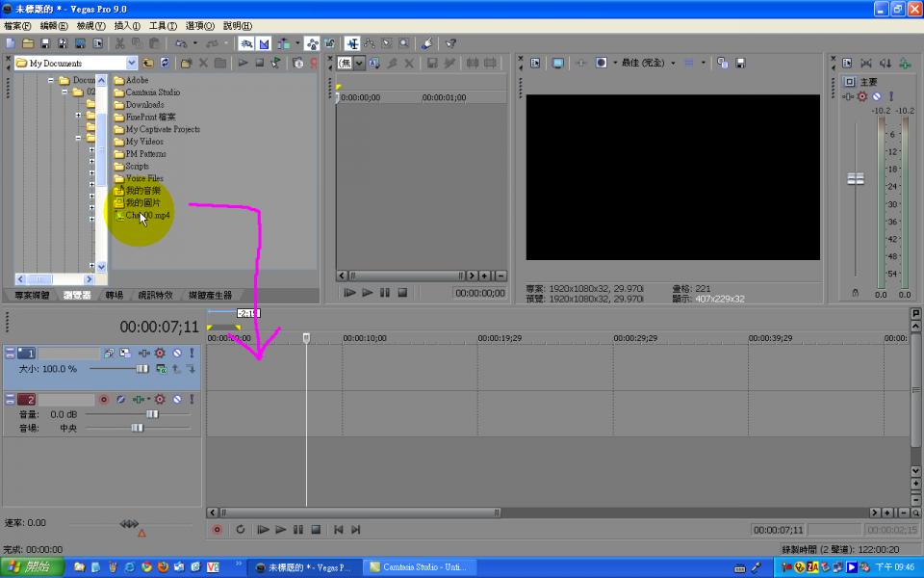Open video preview on external monitor
The width and height of the screenshot is (924, 578).
(557, 64)
